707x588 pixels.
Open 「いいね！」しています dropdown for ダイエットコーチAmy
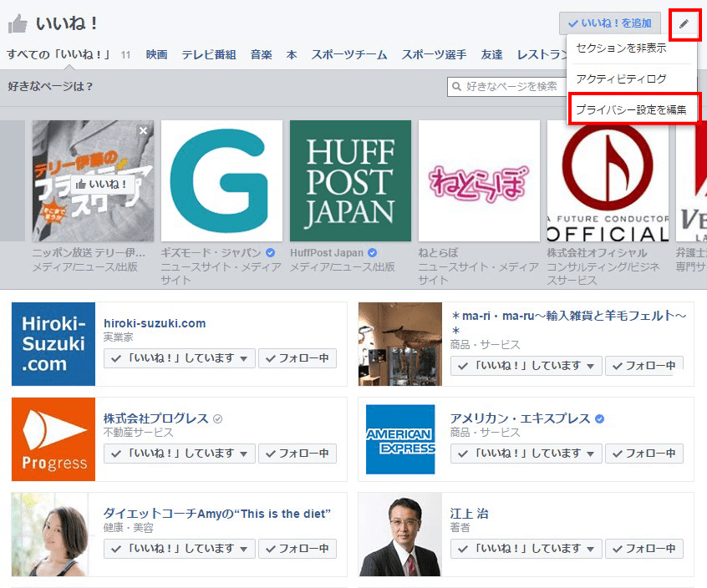[180, 549]
